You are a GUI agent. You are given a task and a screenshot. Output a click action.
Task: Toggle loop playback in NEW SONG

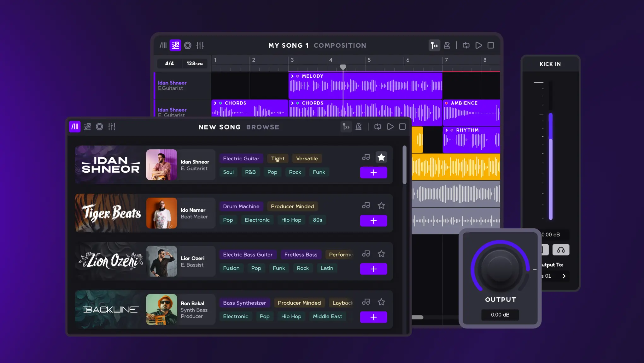[378, 127]
